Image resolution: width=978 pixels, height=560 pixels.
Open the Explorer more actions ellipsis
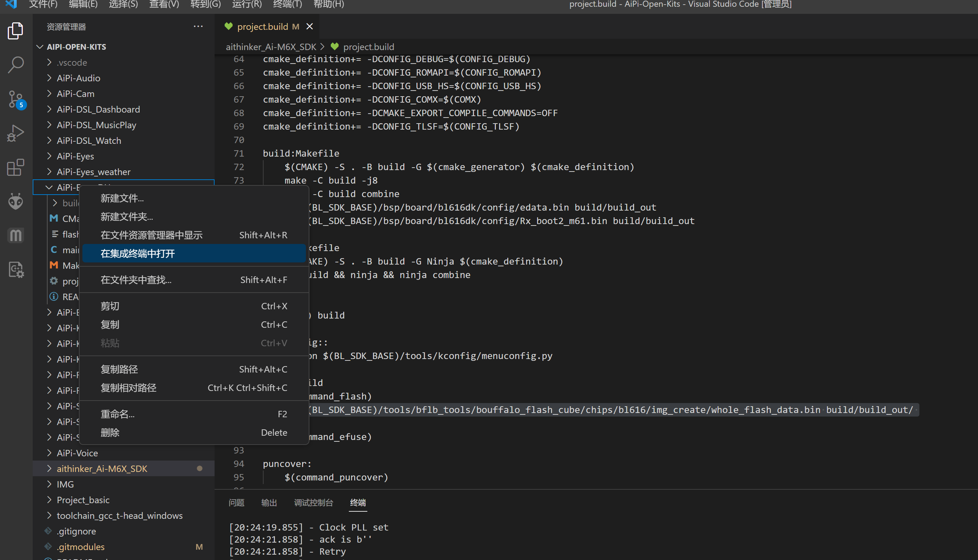(198, 27)
